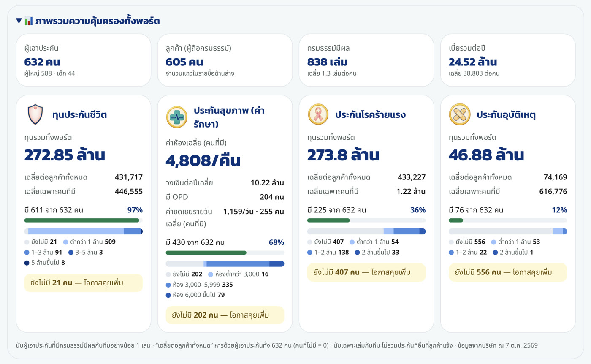Viewport: 591px width, 364px height.
Task: Click the 2 ล้านขึ้นไป 33 legend dot
Action: pyautogui.click(x=358, y=252)
